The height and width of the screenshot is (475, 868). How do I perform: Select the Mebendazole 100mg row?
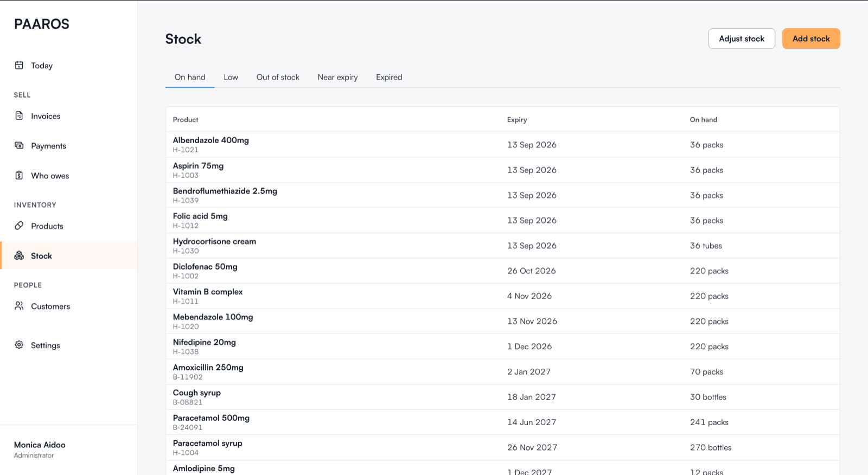[503, 321]
